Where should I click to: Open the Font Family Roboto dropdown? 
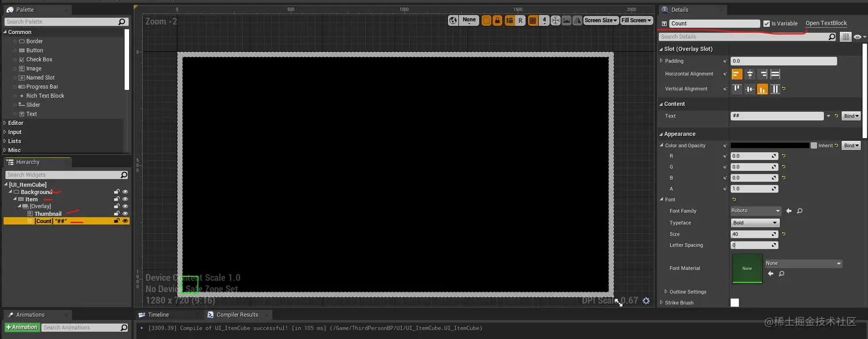pos(755,211)
